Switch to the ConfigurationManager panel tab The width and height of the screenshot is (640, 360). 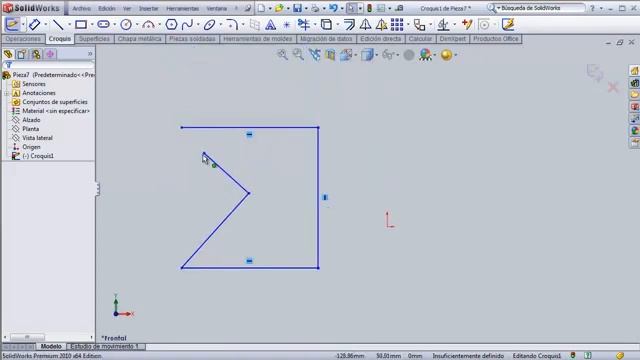[x=36, y=54]
